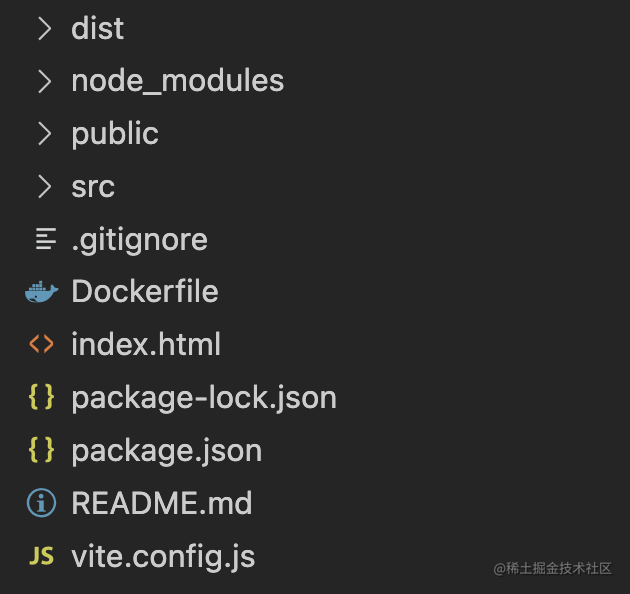
Task: Expand the public folder chevron
Action: 45,133
